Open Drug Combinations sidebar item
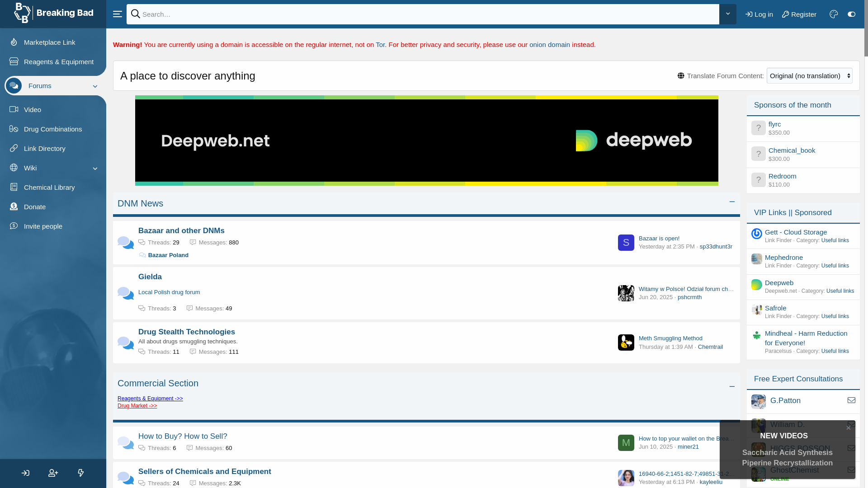868x488 pixels. (53, 129)
